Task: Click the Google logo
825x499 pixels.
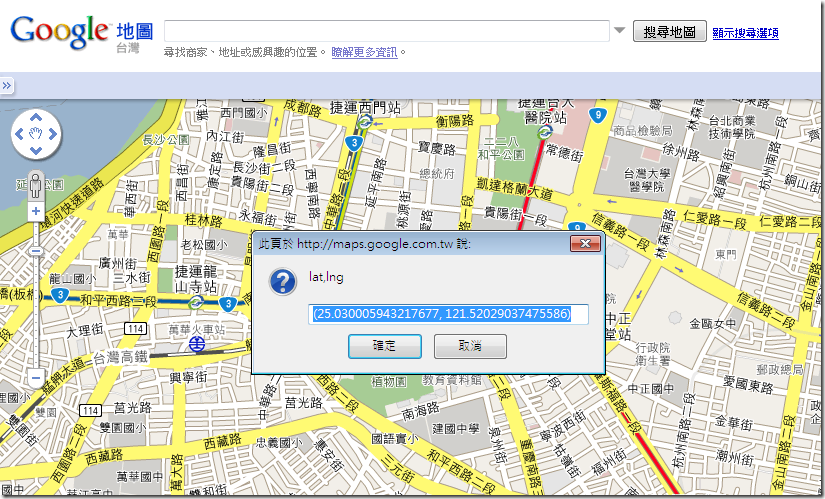Action: click(59, 31)
